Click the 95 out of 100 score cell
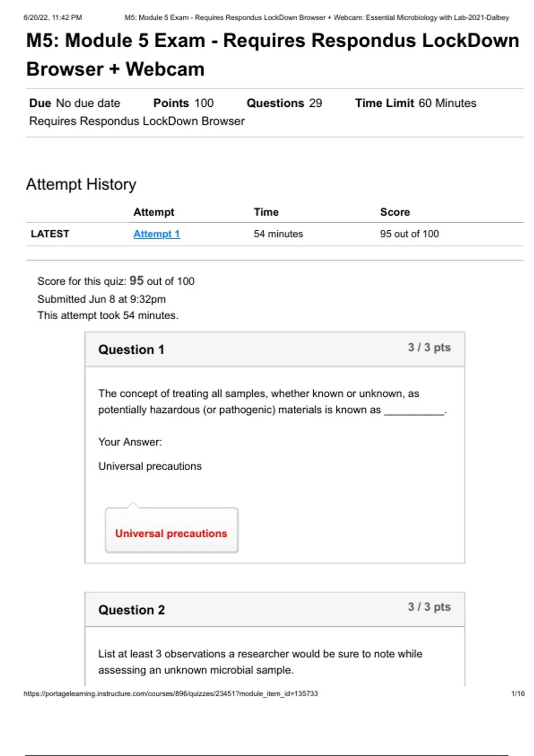 (x=409, y=234)
